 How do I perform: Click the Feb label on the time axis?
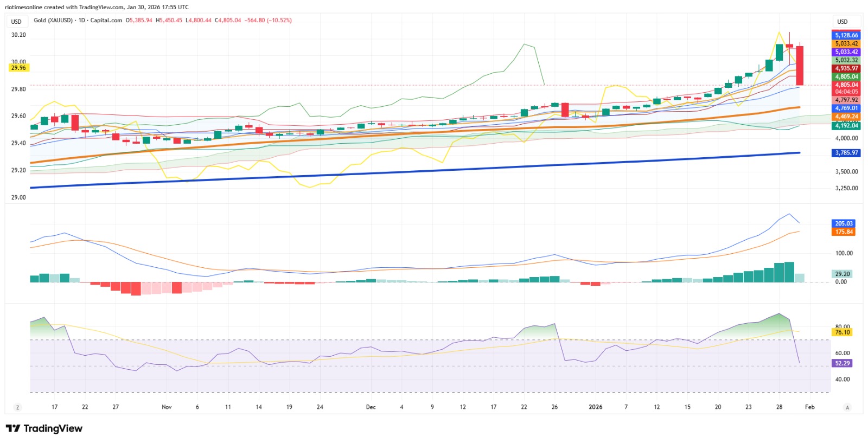810,407
